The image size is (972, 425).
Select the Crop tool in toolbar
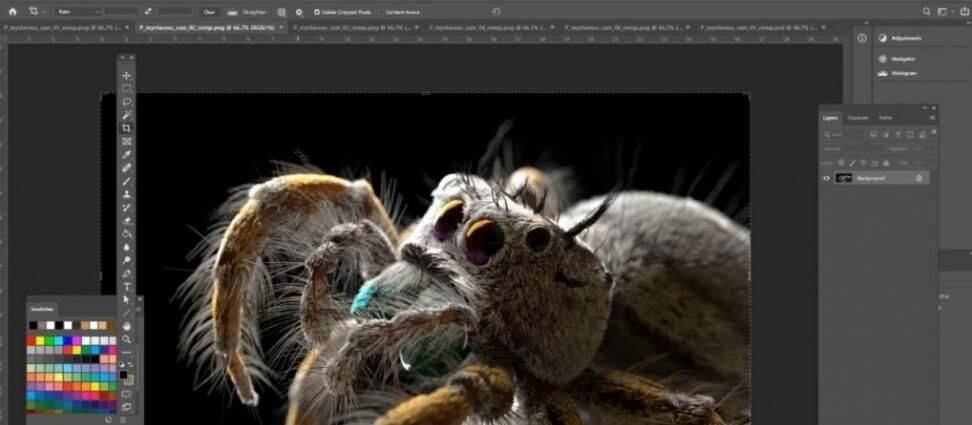(x=127, y=128)
